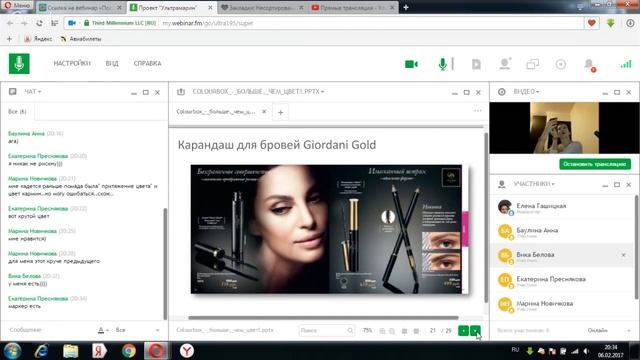The height and width of the screenshot is (360, 640).
Task: Click the slide image of Giordani Gold catalog
Action: point(330,229)
